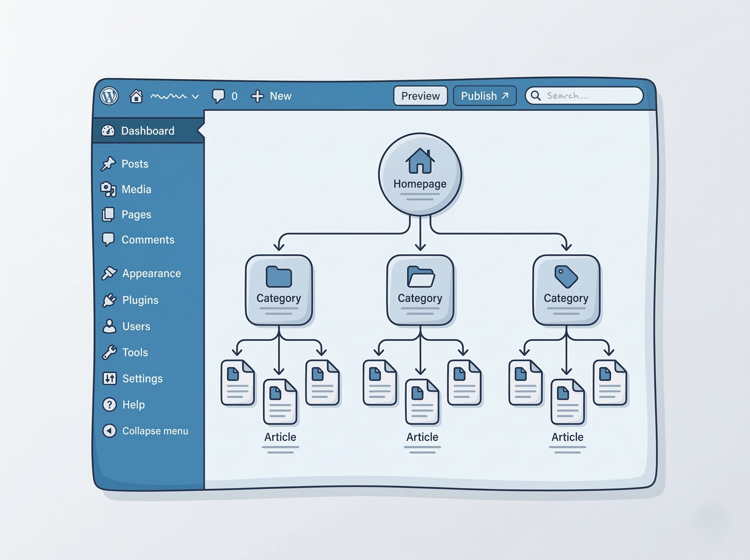Click the Posts pushpin icon

point(108,164)
